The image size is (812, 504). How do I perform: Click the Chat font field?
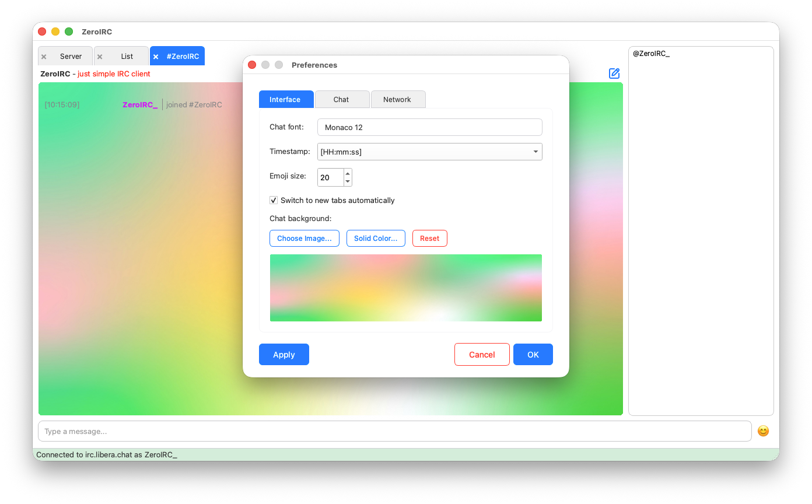430,127
